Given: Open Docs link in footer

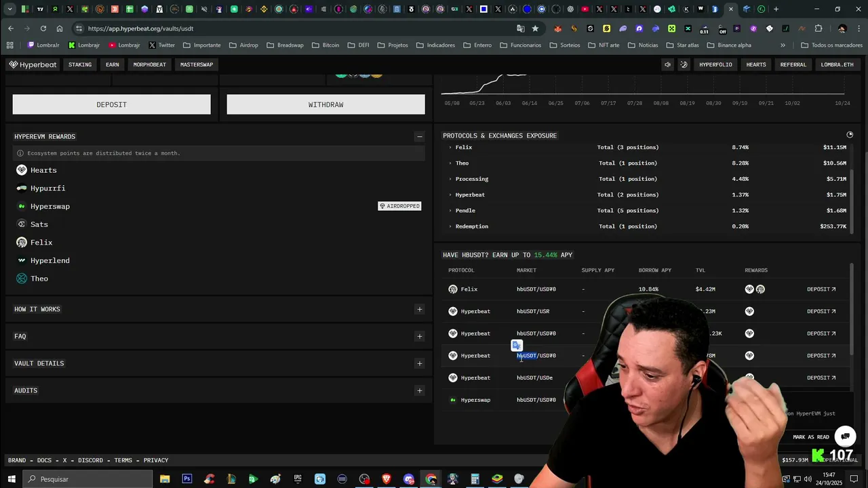Looking at the screenshot, I should pos(44,460).
